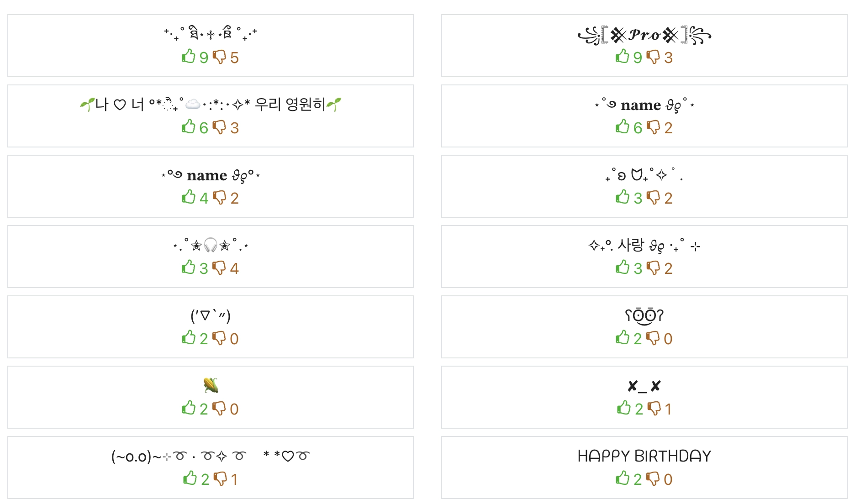Click the corn emoji symbol
855x504 pixels.
[211, 385]
